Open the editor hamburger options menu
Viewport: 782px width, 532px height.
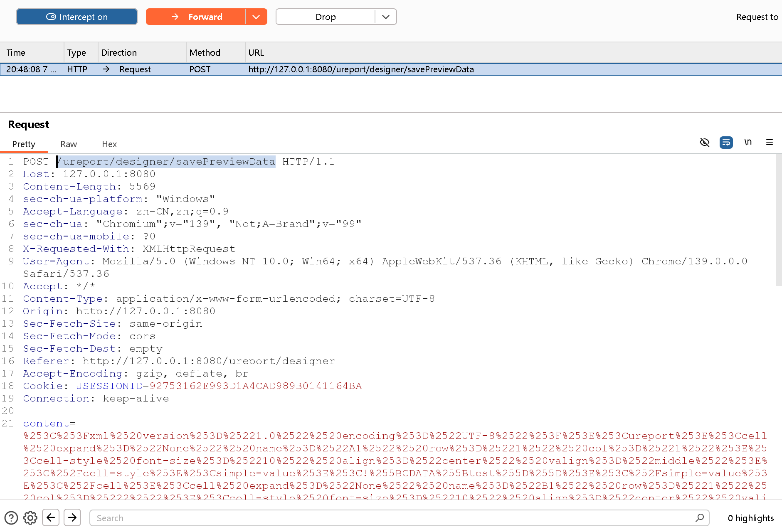[769, 142]
